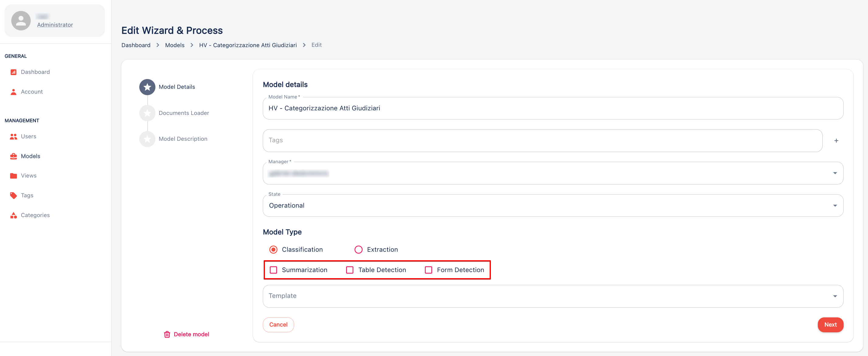The height and width of the screenshot is (356, 868).
Task: Open the State dropdown showing Operational
Action: tap(835, 206)
